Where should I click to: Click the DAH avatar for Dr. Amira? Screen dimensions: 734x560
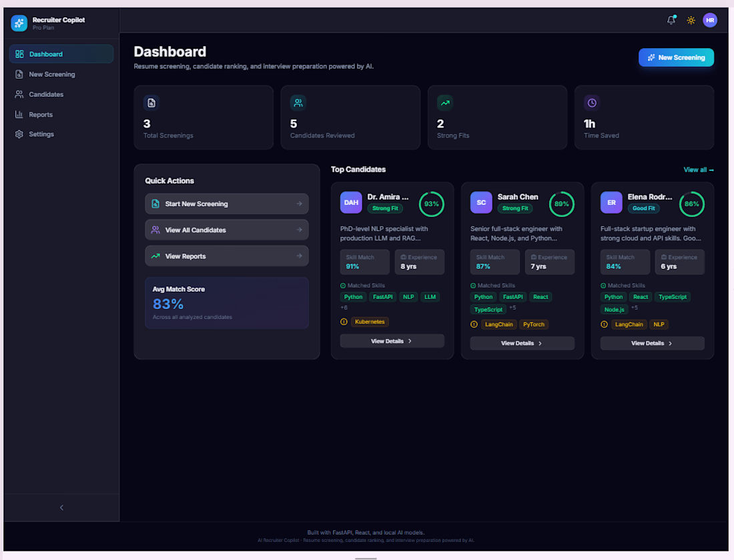tap(351, 203)
